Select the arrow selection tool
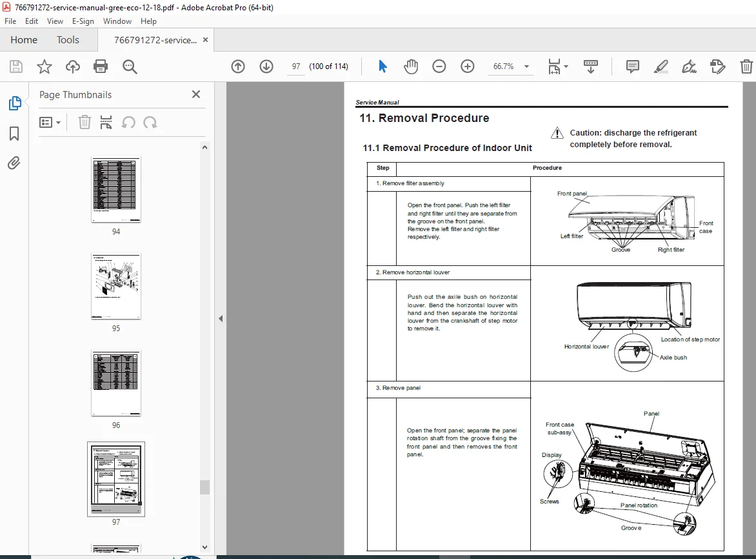Image resolution: width=756 pixels, height=559 pixels. point(383,66)
